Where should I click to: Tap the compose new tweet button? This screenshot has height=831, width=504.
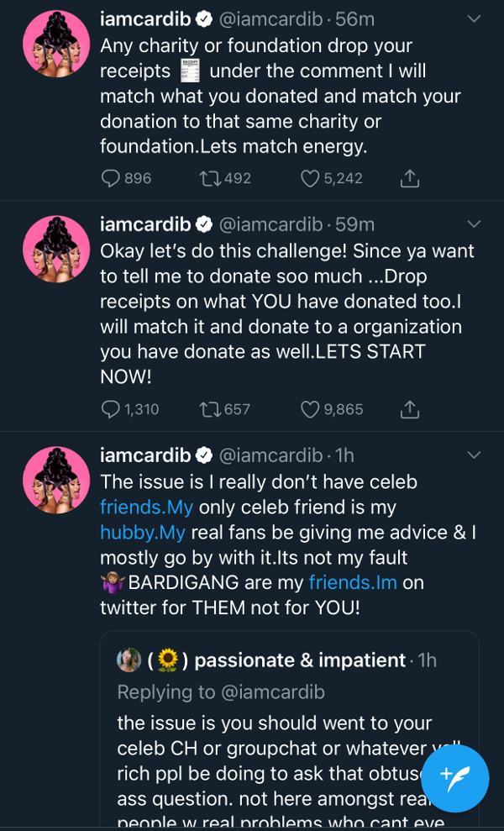(454, 777)
